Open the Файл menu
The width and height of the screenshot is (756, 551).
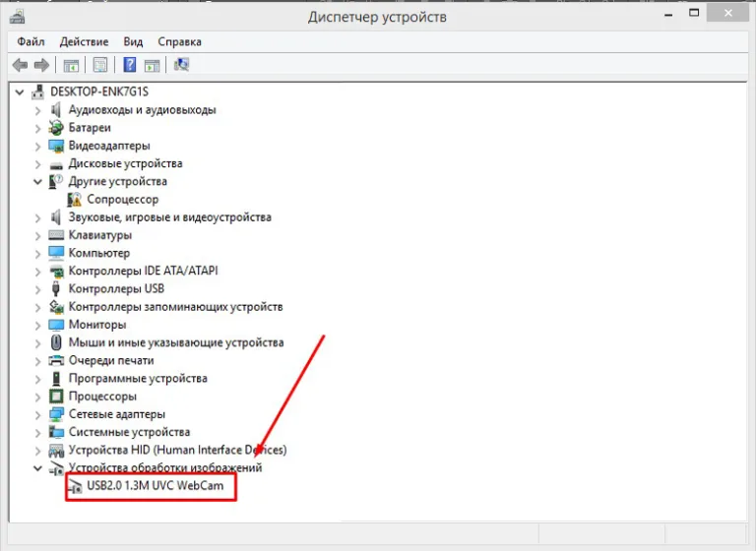click(x=31, y=42)
